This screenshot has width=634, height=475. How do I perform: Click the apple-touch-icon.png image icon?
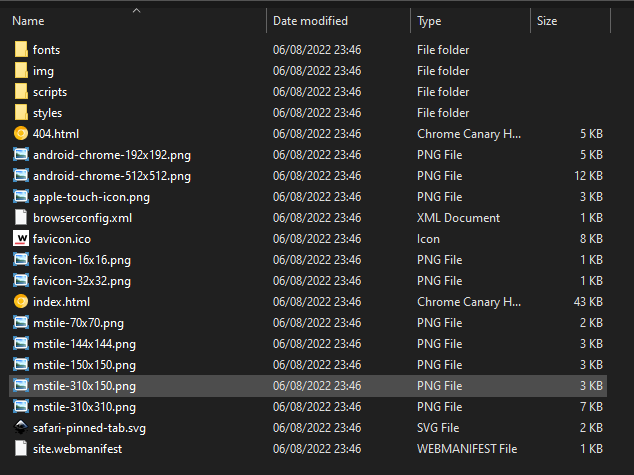pos(21,196)
